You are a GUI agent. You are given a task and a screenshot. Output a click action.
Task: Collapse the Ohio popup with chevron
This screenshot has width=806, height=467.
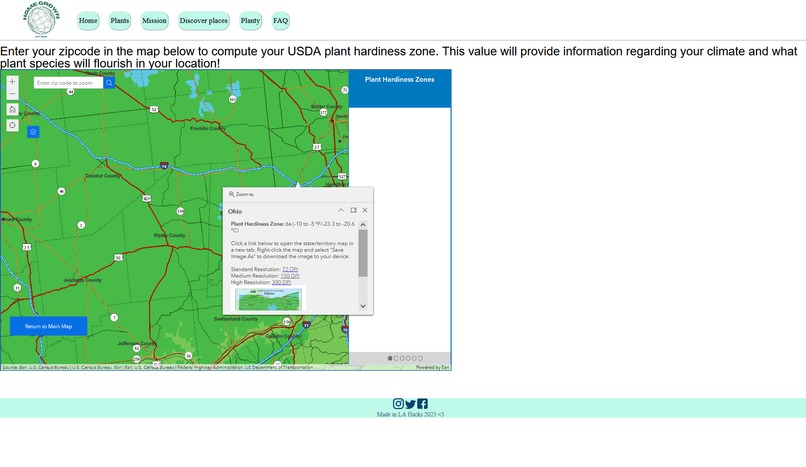point(341,210)
